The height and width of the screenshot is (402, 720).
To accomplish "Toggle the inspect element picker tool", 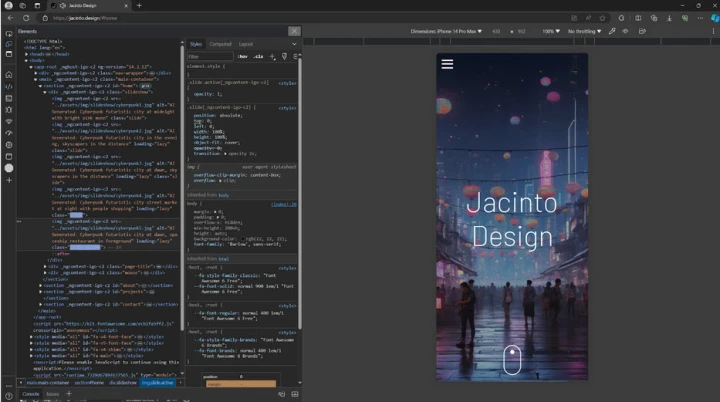I will [x=9, y=34].
